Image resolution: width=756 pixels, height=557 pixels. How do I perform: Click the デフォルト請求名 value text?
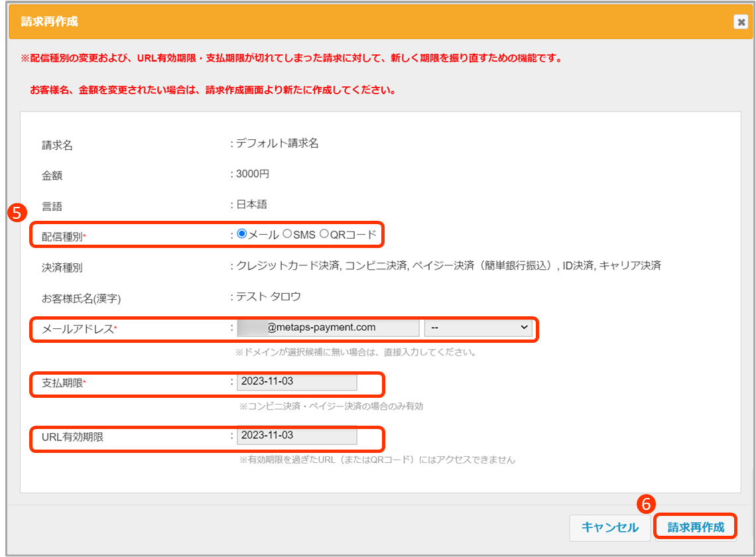[x=277, y=143]
